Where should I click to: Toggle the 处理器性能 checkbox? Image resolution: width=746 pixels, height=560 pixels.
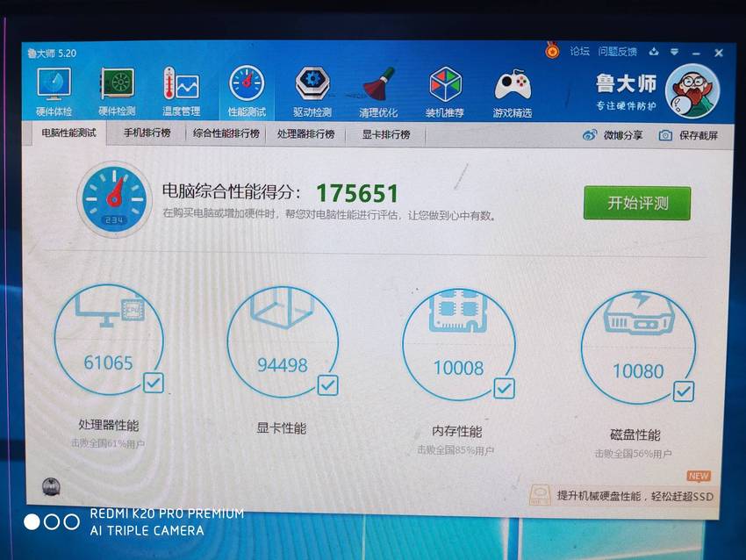(154, 383)
